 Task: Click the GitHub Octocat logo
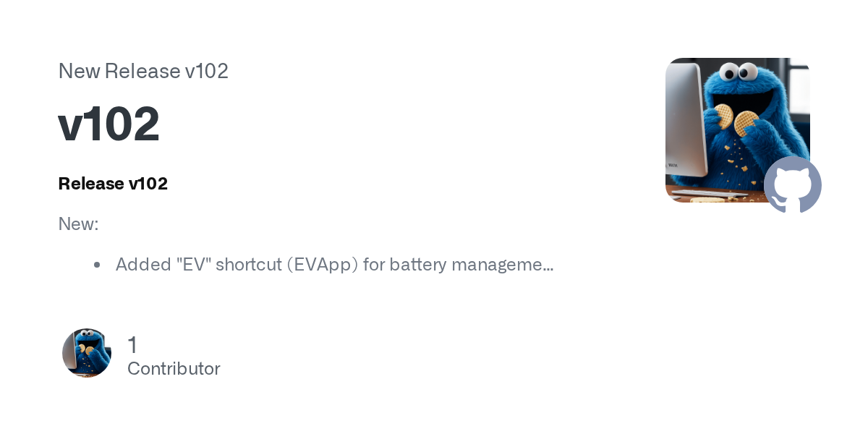tap(793, 185)
